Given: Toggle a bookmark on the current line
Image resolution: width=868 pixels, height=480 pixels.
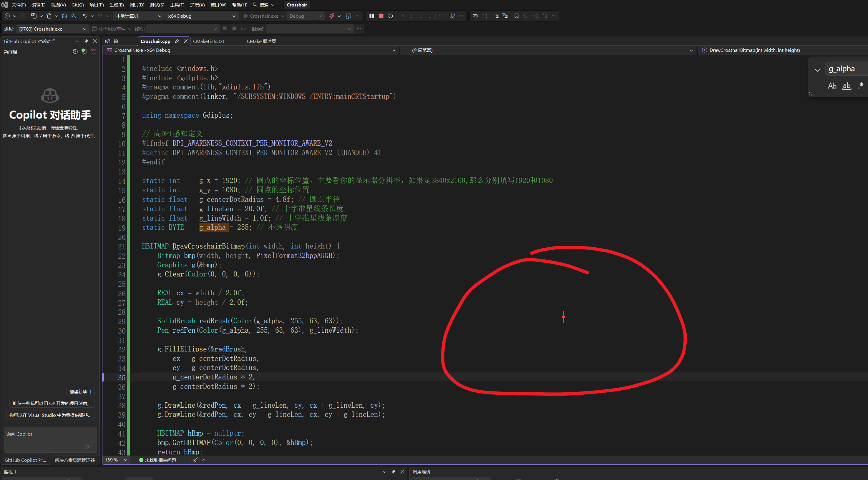Looking at the screenshot, I should tap(516, 16).
